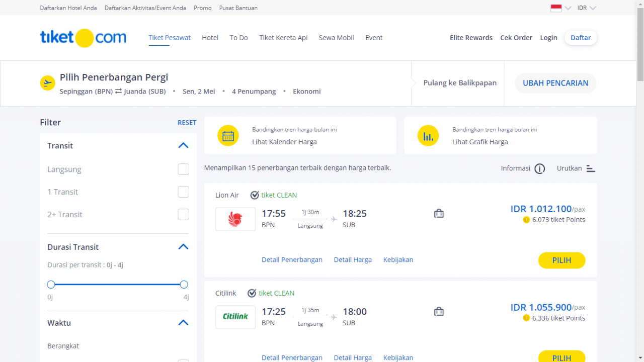Open Kebijakan for Lion Air flight

(x=398, y=260)
